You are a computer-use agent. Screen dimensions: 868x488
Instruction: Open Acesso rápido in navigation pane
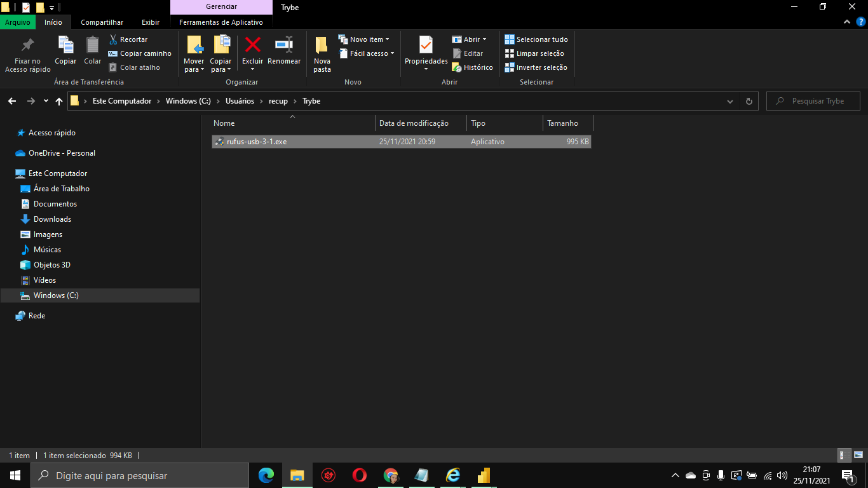coord(52,133)
